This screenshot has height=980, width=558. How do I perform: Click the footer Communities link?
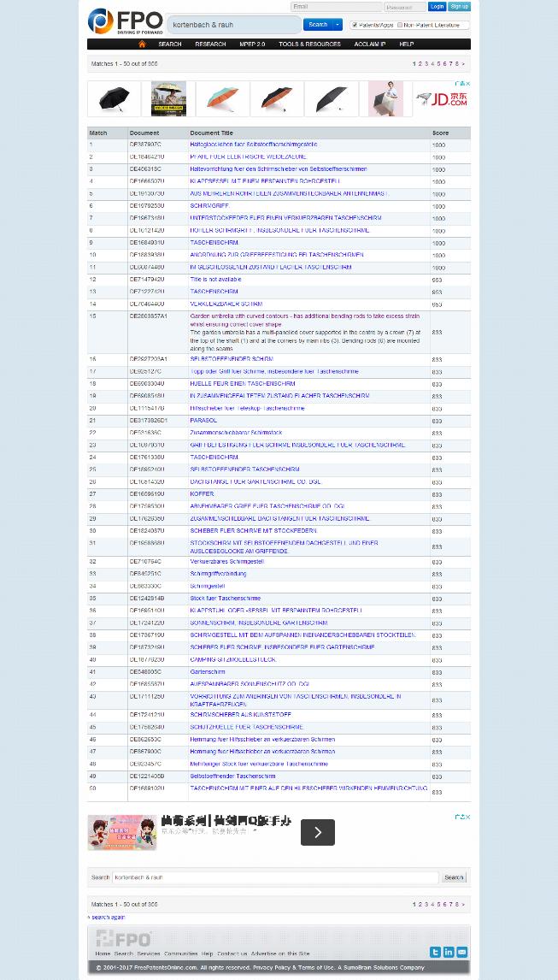click(180, 953)
